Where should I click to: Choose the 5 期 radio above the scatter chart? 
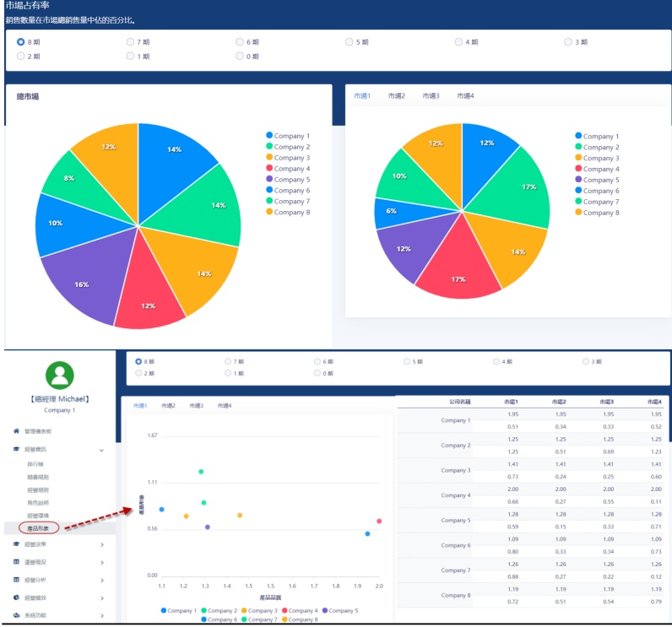407,361
